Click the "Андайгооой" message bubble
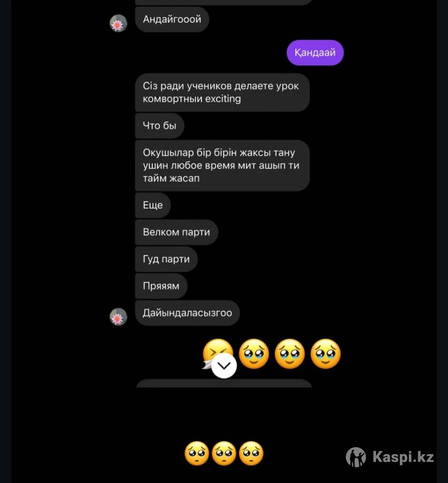This screenshot has height=483, width=448. coord(172,19)
